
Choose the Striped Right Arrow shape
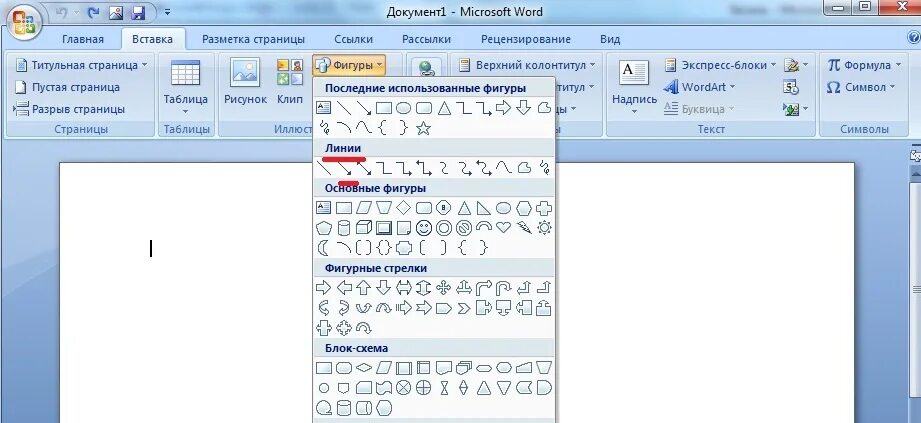(404, 308)
